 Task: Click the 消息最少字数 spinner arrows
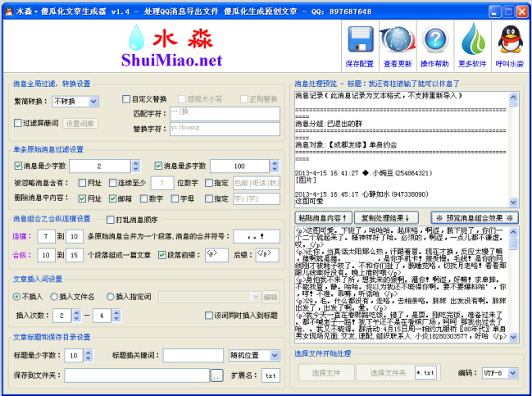[x=136, y=166]
